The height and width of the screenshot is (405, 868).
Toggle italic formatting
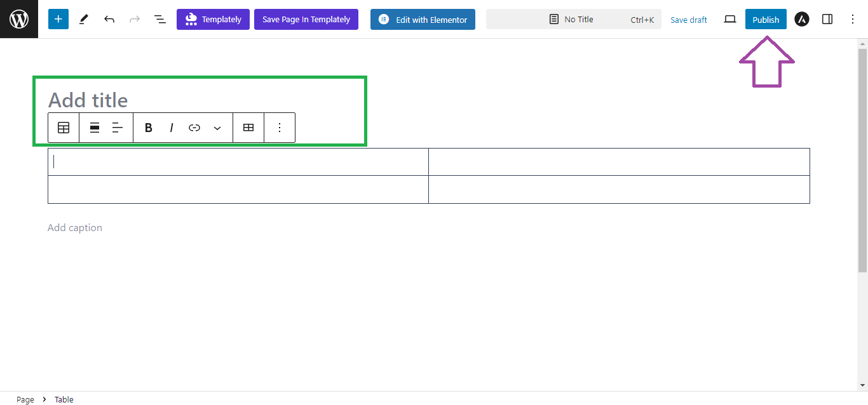tap(172, 128)
